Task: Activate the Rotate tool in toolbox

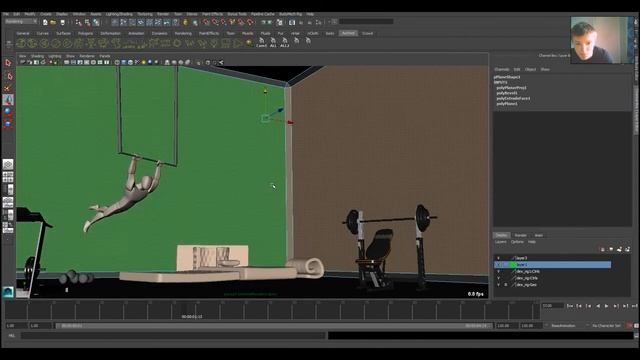Action: pos(8,111)
